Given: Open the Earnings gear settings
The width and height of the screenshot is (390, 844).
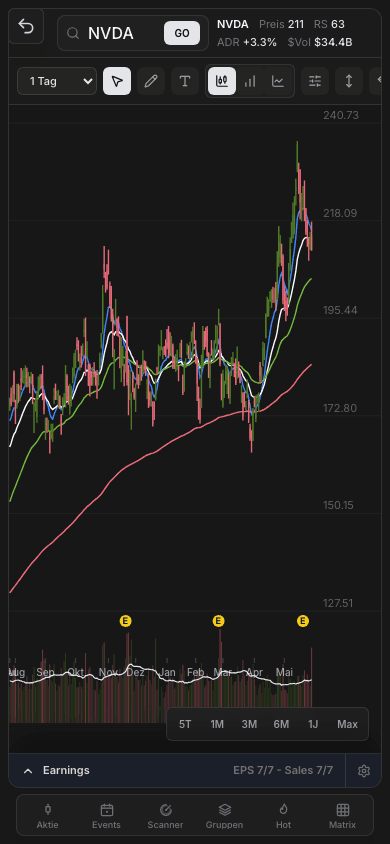Looking at the screenshot, I should point(364,771).
